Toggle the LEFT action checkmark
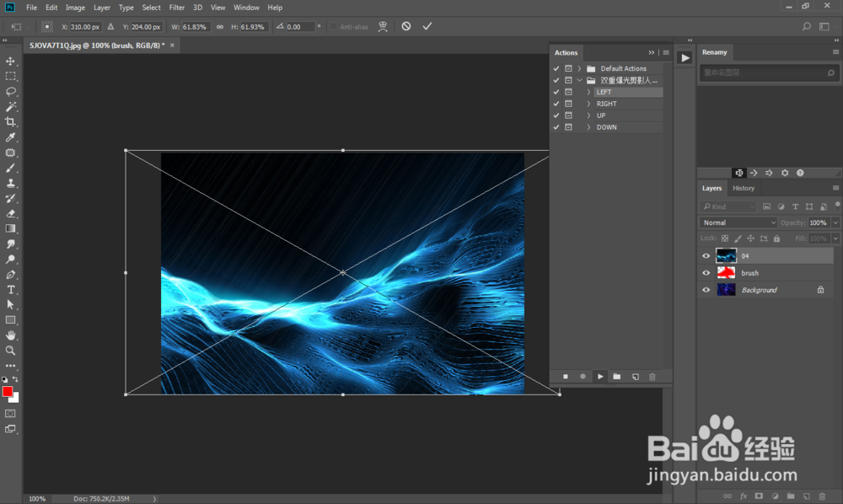Screen dimensions: 843x504 point(556,92)
